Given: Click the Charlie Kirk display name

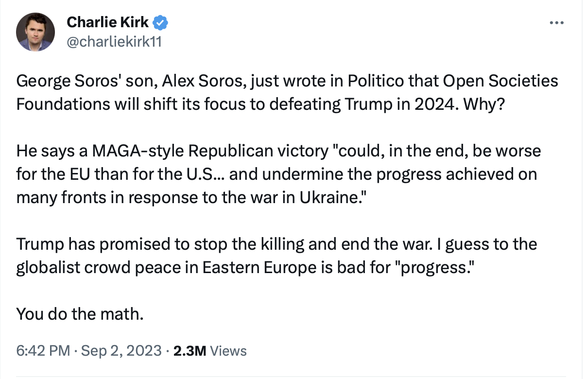Looking at the screenshot, I should click(x=108, y=22).
